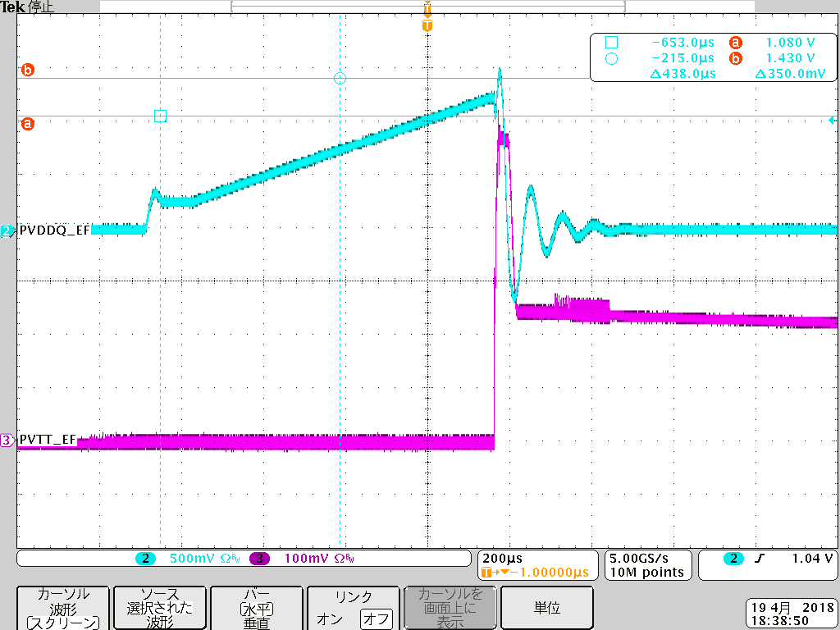Click the 100mV channel 3 scale text
This screenshot has width=840, height=630.
306,558
